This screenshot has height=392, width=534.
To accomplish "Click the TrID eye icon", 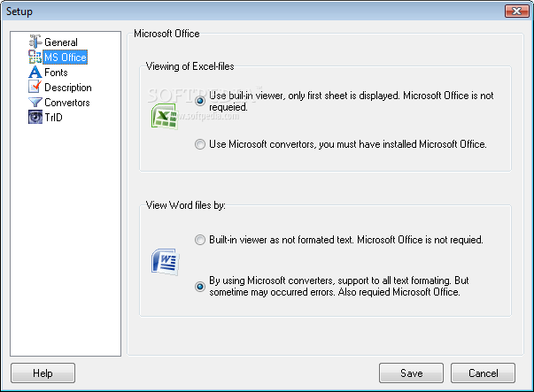I will (35, 117).
